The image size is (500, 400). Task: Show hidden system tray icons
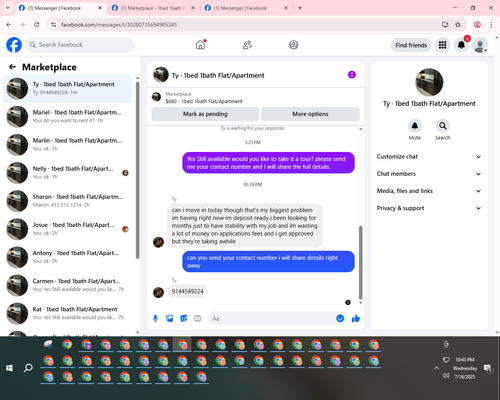pos(437,368)
